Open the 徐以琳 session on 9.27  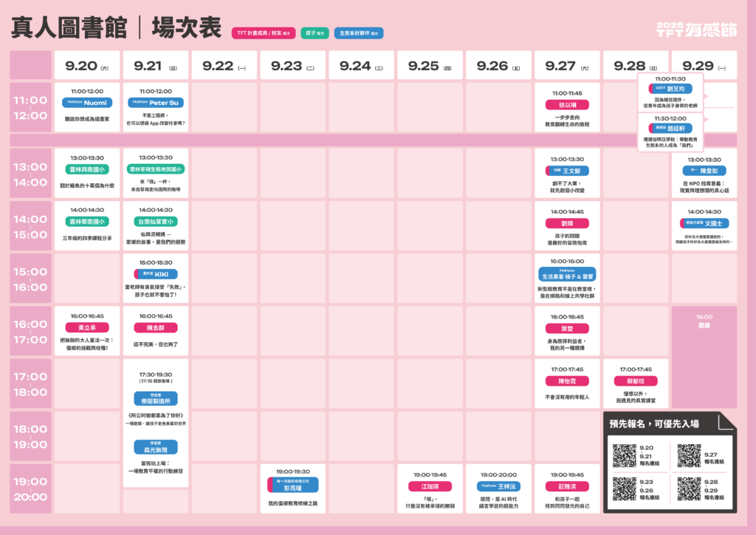coord(567,105)
